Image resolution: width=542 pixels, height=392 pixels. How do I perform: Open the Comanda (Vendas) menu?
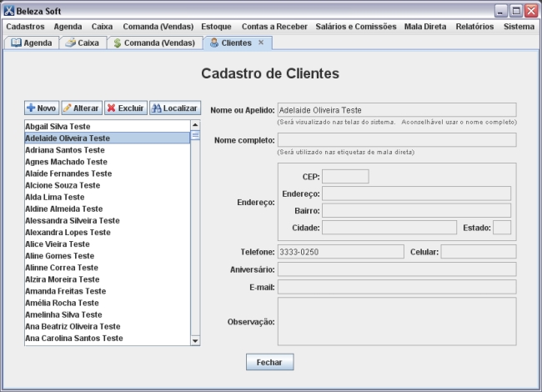point(158,27)
